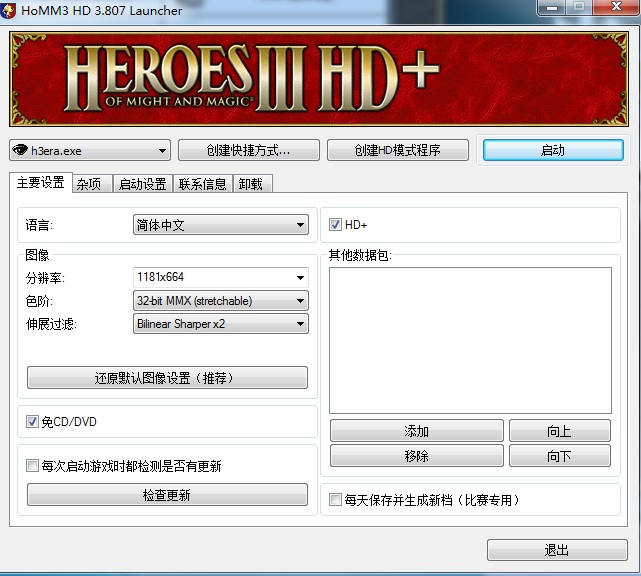The image size is (641, 576).
Task: Click the 移除 button
Action: (417, 455)
